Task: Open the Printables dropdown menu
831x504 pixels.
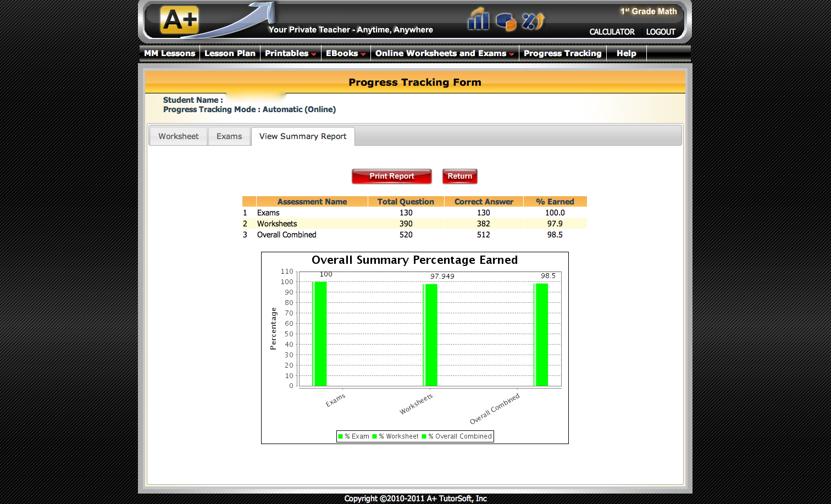Action: point(290,53)
